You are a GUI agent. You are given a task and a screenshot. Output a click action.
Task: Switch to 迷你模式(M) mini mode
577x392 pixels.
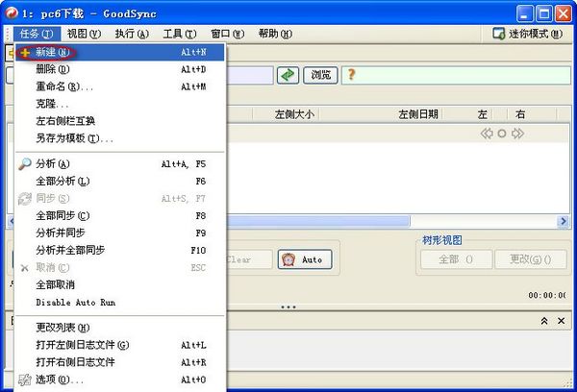point(528,34)
